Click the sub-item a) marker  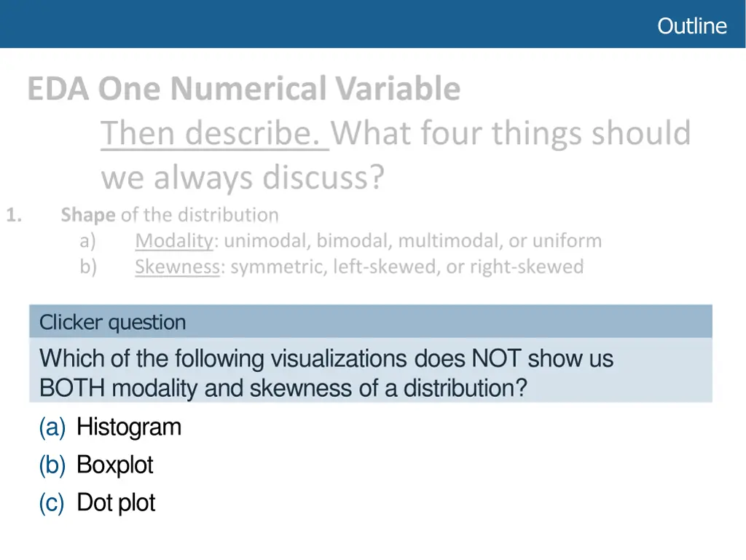(x=88, y=240)
